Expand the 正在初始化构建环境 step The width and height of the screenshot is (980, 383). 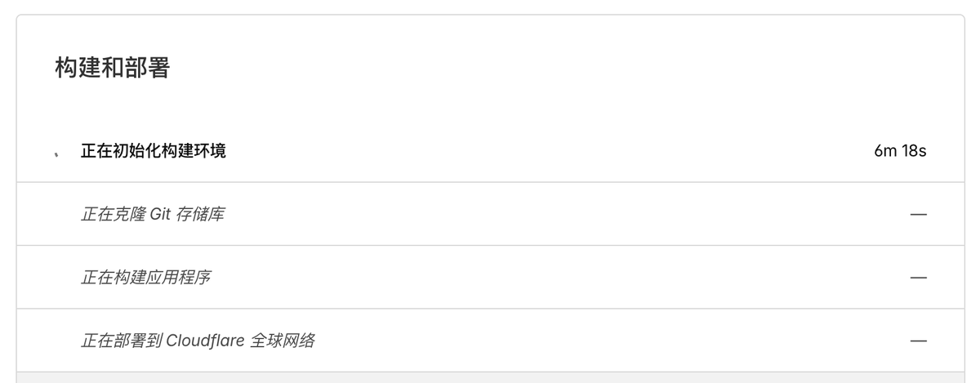click(154, 151)
